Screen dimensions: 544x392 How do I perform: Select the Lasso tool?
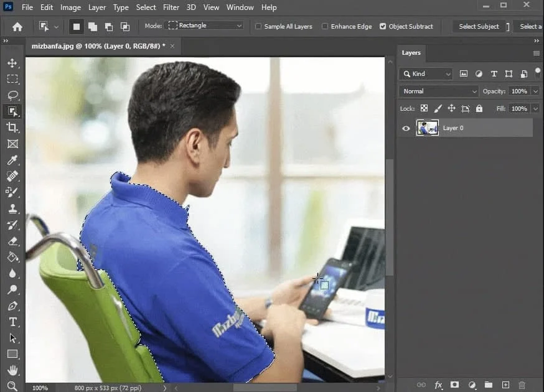[x=12, y=95]
